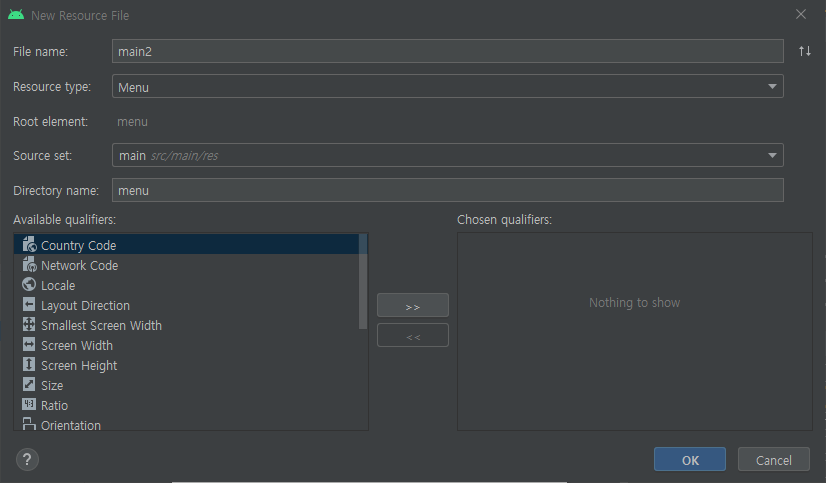Select the Ratio qualifier text
826x483 pixels.
point(54,406)
